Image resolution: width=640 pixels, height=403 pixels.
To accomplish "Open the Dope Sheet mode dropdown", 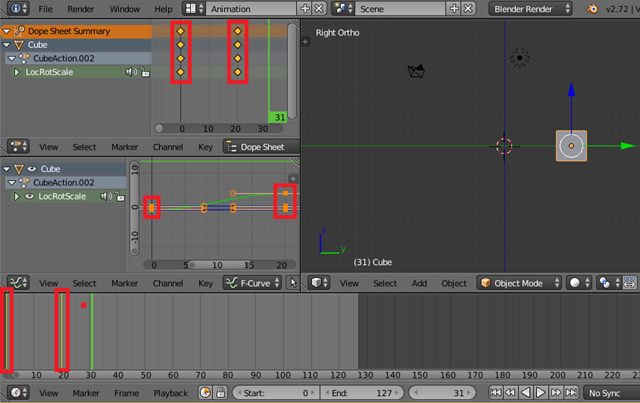I will tap(261, 147).
